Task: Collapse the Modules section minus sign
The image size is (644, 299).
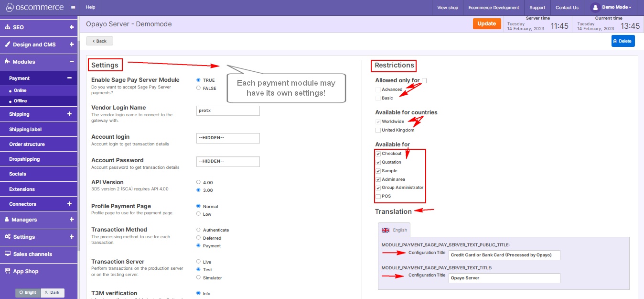Action: pos(71,62)
